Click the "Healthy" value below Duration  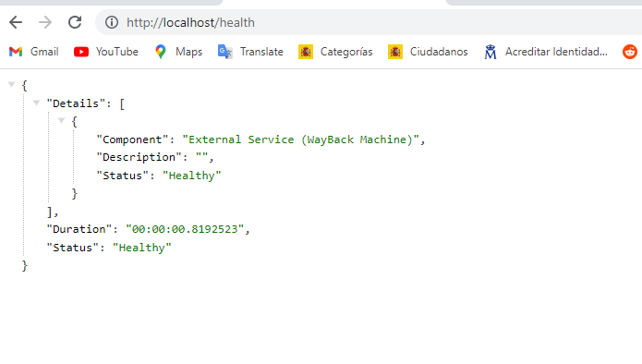[142, 248]
